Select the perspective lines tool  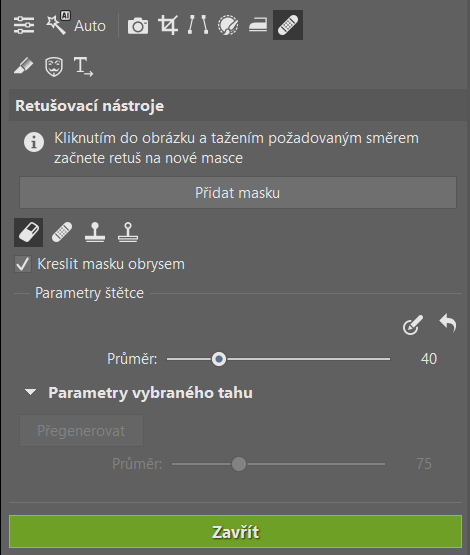(198, 25)
